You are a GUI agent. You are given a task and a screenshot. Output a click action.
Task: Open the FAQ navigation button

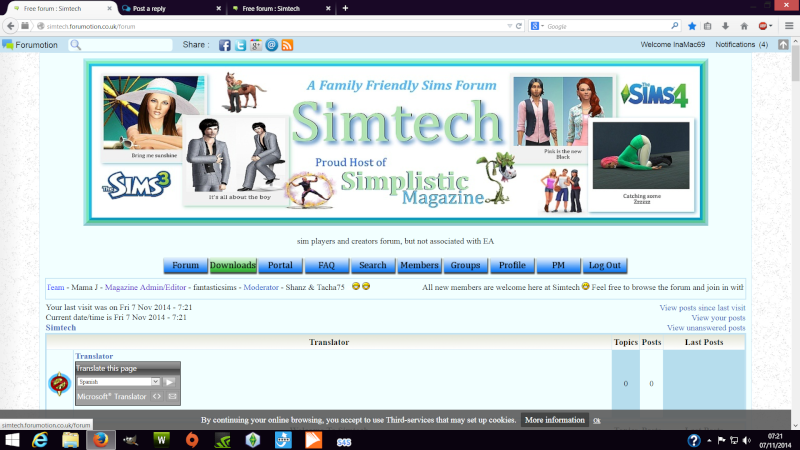327,265
